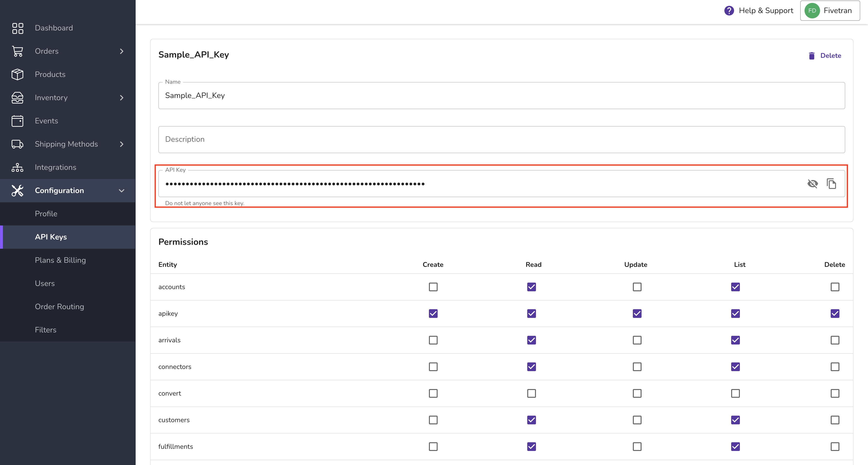Uncheck Read permission for arrivals
The image size is (868, 465).
point(531,340)
